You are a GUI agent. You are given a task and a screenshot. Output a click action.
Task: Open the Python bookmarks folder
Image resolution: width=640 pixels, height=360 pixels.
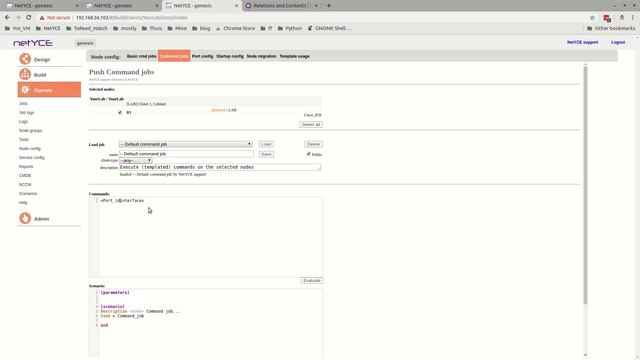290,28
